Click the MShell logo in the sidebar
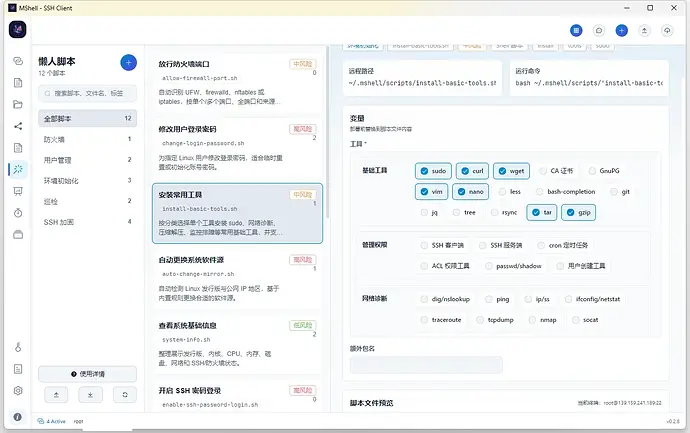690x433 pixels. tap(18, 29)
